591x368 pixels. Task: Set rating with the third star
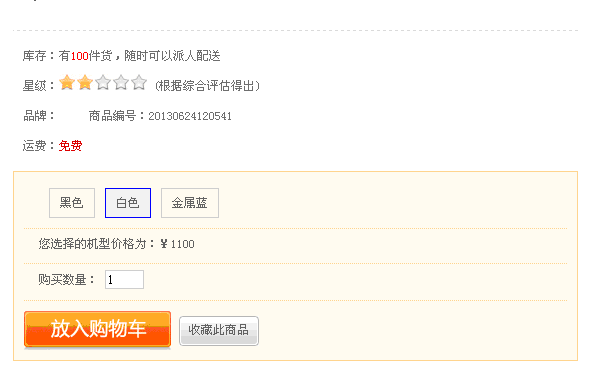(x=103, y=82)
